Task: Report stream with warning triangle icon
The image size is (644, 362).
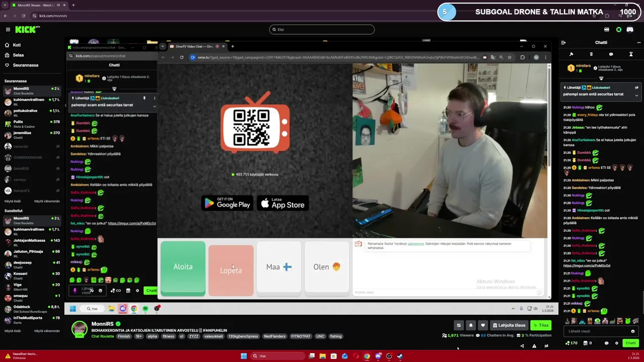Action: (534, 346)
